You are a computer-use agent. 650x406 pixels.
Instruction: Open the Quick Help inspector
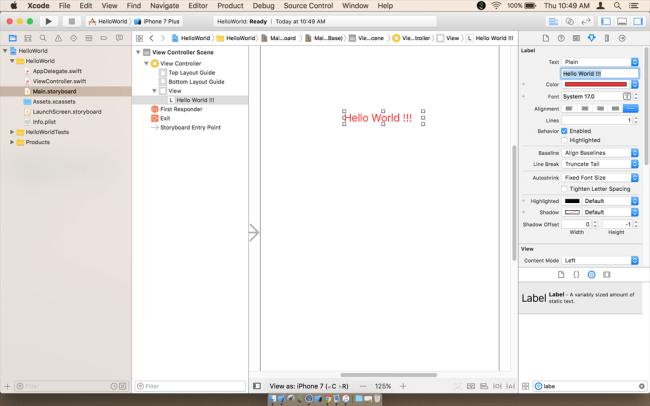561,38
